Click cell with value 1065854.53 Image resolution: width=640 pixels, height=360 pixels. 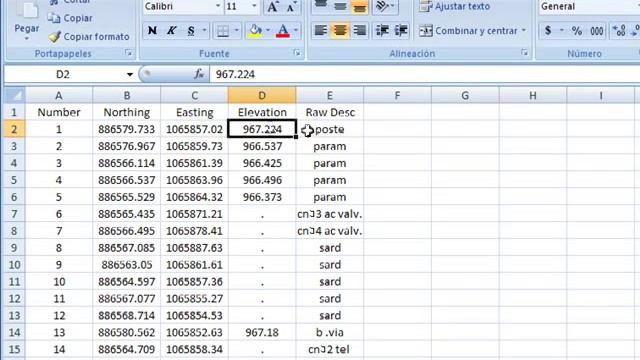coord(194,316)
